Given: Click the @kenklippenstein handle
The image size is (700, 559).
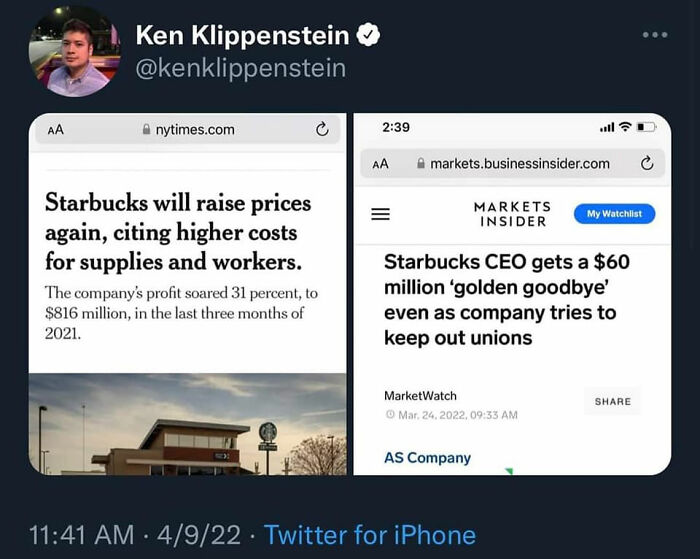Looking at the screenshot, I should click(x=240, y=68).
